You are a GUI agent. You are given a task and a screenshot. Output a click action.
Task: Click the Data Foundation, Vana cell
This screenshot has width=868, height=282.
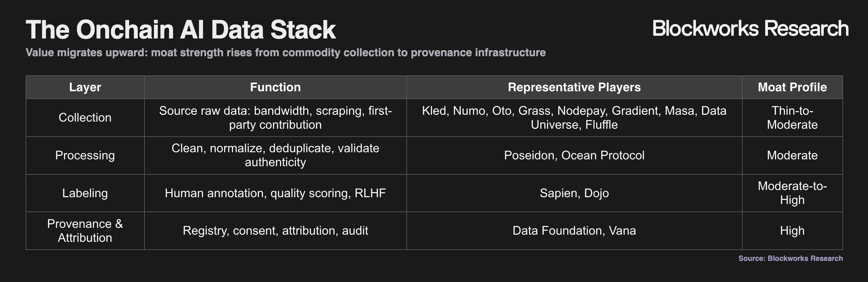[x=574, y=231]
